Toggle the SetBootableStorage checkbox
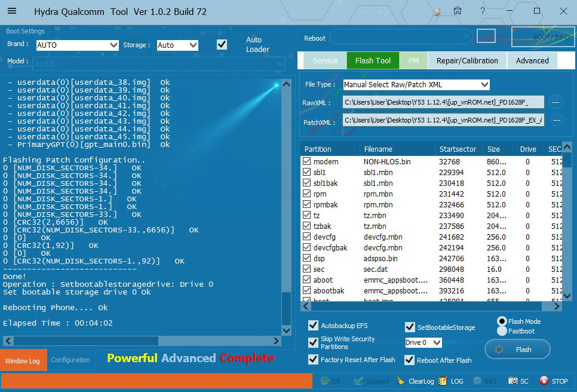Screen dimensions: 577x392 tap(410, 327)
